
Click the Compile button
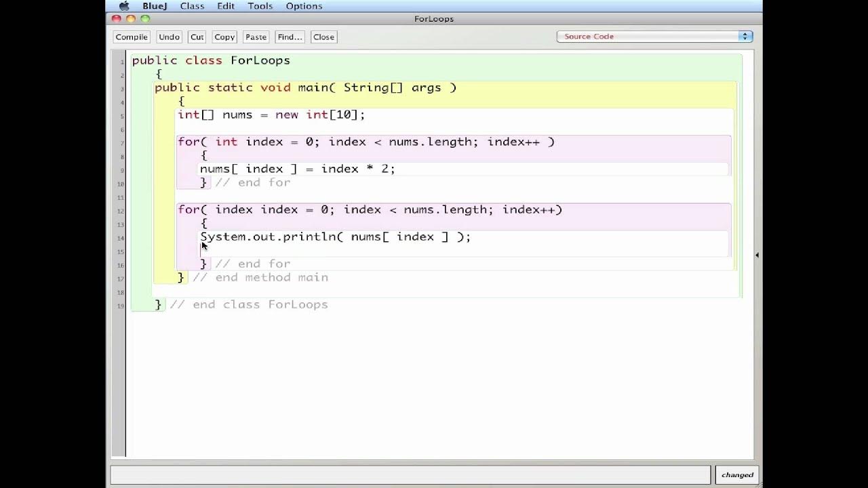point(132,37)
